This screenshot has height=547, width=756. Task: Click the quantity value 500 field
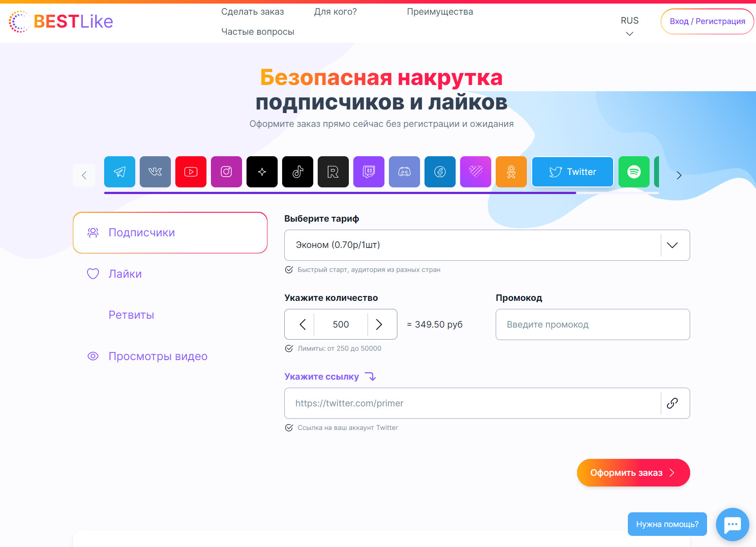(x=341, y=324)
